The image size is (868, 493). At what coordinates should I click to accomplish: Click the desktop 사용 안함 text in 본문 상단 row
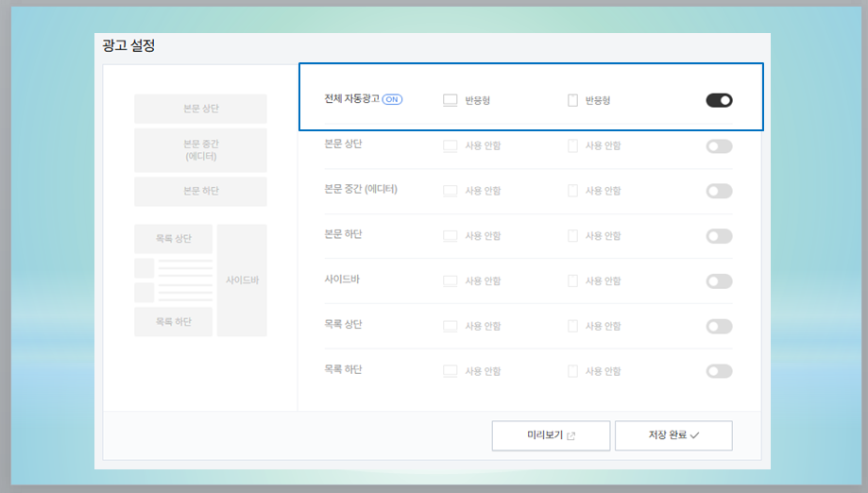[x=483, y=146]
